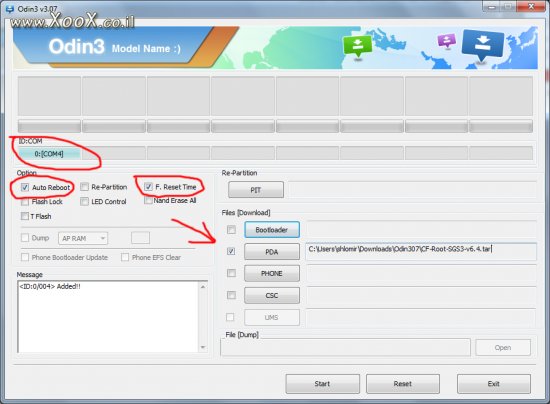550x404 pixels.
Task: Check the T Flash option
Action: (25, 216)
